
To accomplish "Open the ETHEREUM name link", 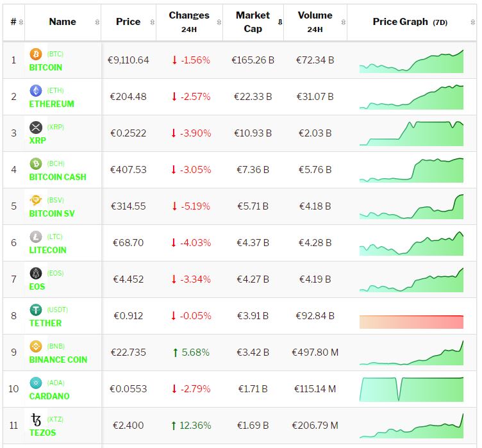I will click(x=51, y=104).
